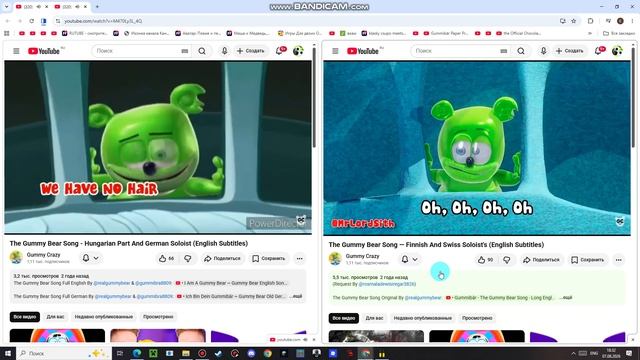Open on-screen keyboard in left search box
The height and width of the screenshot is (360, 640).
point(185,51)
